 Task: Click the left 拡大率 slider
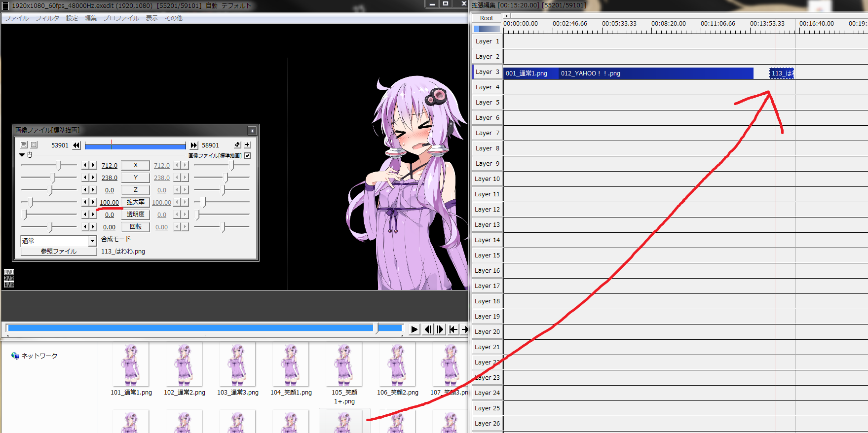(x=49, y=202)
